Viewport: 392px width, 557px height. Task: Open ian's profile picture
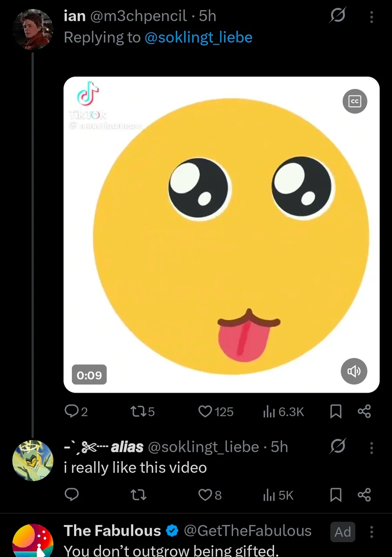[x=33, y=29]
